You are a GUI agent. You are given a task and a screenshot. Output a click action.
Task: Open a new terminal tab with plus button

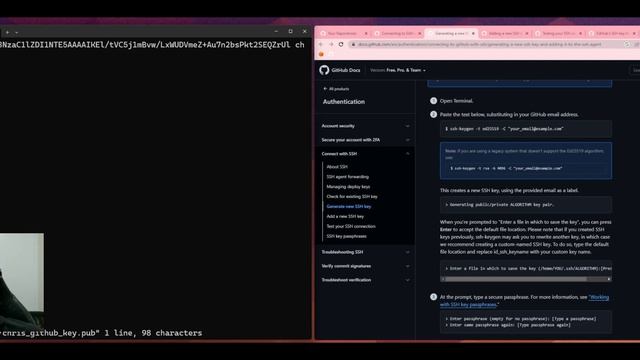click(x=7, y=32)
